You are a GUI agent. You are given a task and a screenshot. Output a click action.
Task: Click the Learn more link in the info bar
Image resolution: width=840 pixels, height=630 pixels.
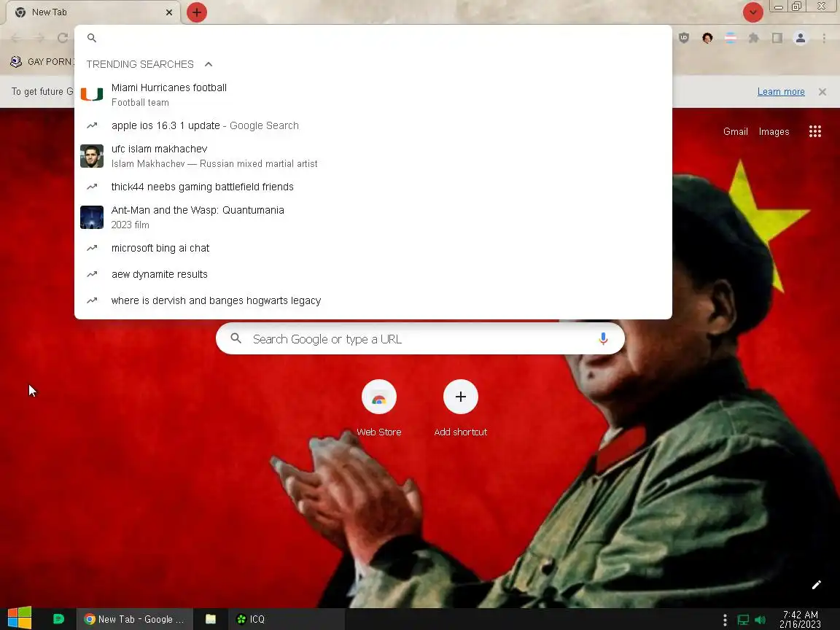click(x=780, y=92)
